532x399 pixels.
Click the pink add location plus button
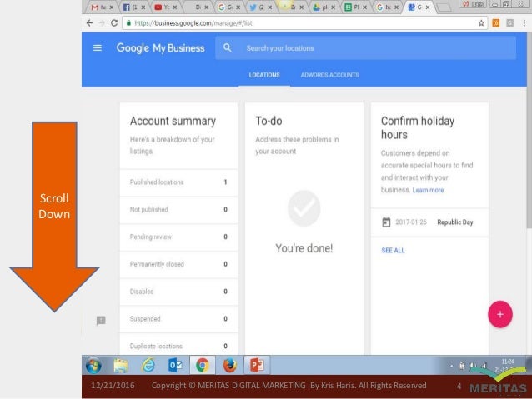[500, 314]
